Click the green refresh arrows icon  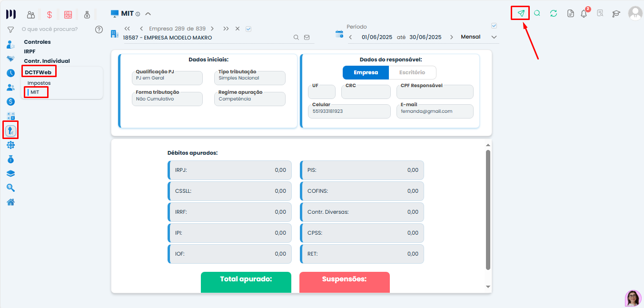pyautogui.click(x=553, y=13)
